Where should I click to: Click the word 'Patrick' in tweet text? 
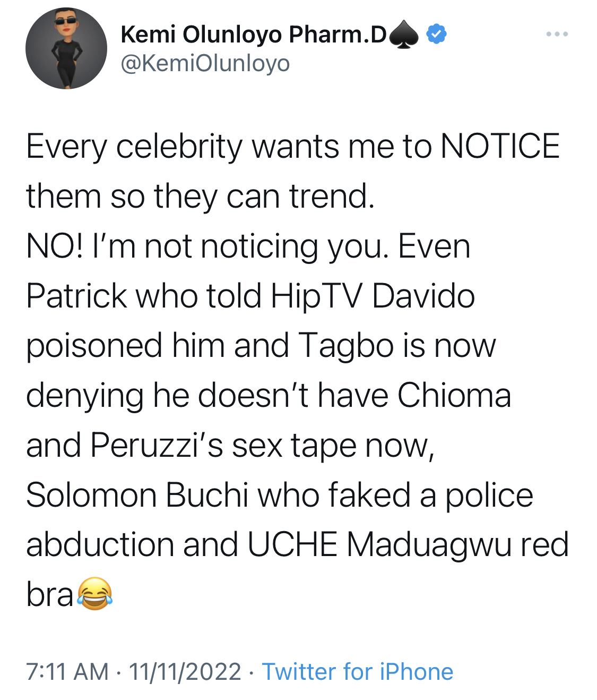point(76,296)
